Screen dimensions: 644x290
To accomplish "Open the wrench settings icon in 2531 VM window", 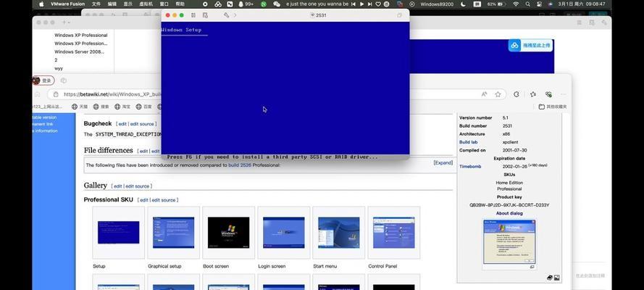I will 226,15.
